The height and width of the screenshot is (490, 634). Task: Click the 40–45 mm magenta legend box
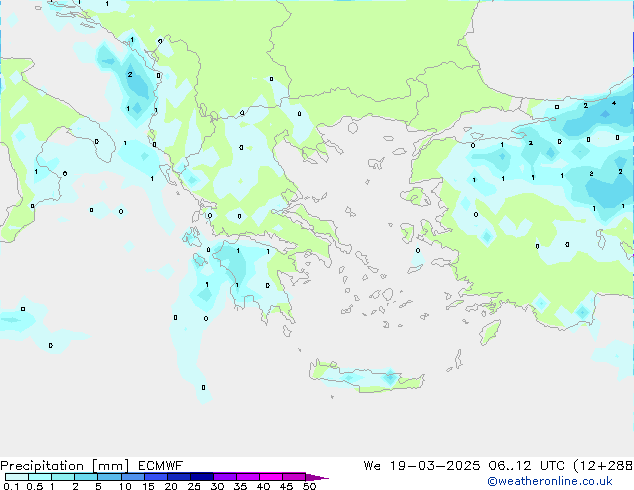point(271,477)
